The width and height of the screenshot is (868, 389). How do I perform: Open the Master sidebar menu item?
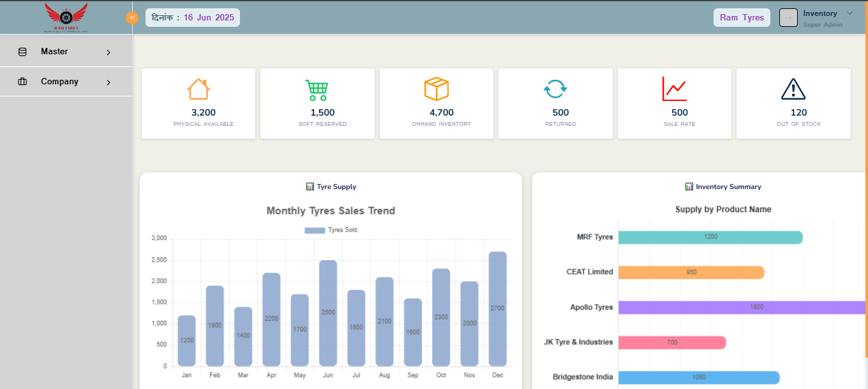[54, 52]
